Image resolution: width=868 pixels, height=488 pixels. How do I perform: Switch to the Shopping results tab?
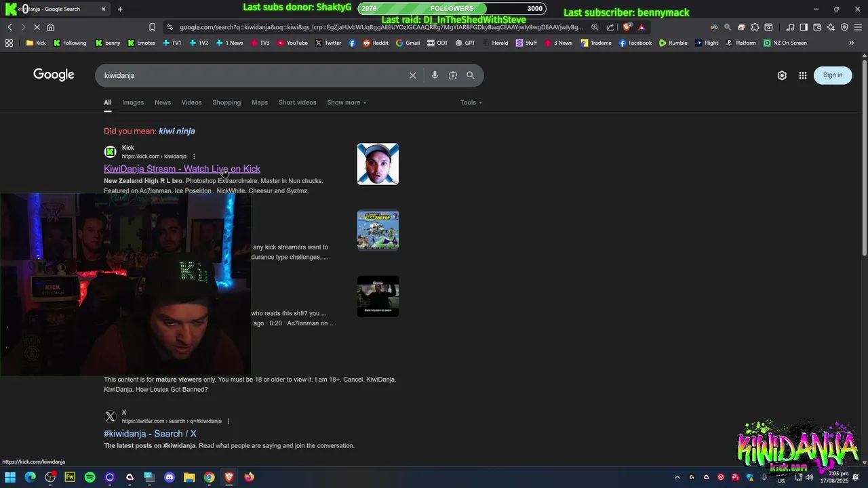226,102
